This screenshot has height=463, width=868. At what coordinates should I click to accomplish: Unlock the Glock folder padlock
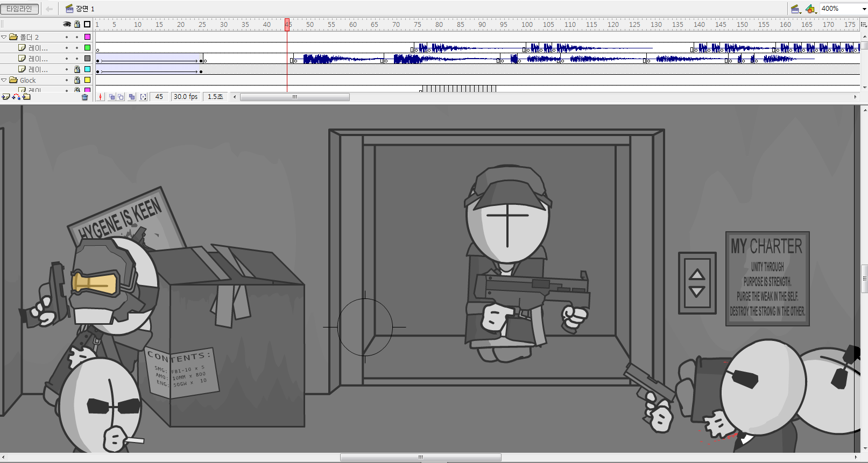point(77,80)
